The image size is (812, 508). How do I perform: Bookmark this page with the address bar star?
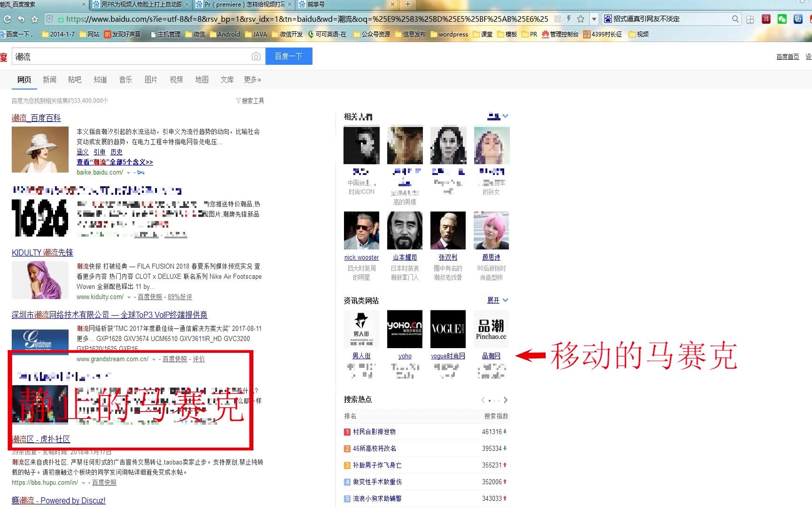581,19
